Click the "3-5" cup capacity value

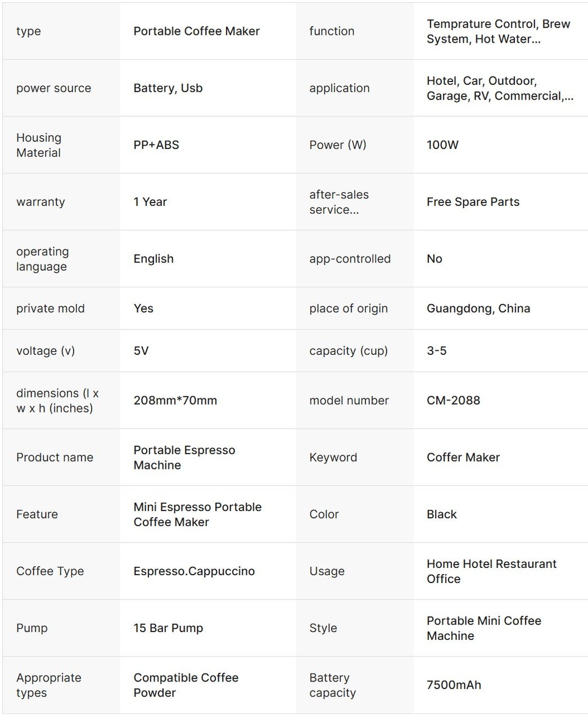(x=436, y=351)
